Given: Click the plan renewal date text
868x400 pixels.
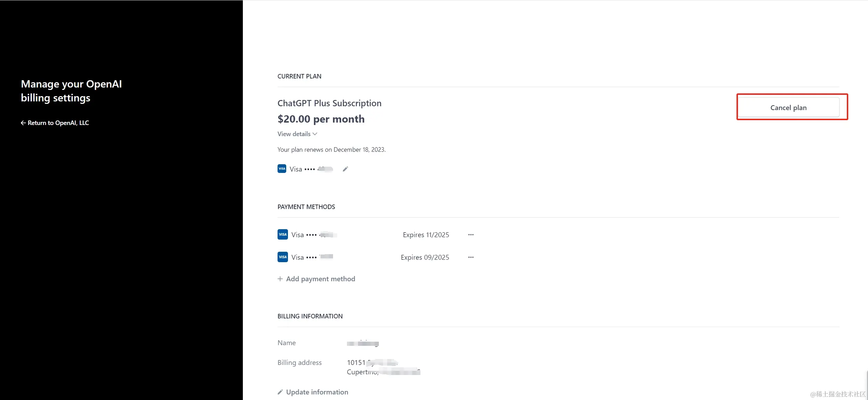Looking at the screenshot, I should pyautogui.click(x=331, y=150).
